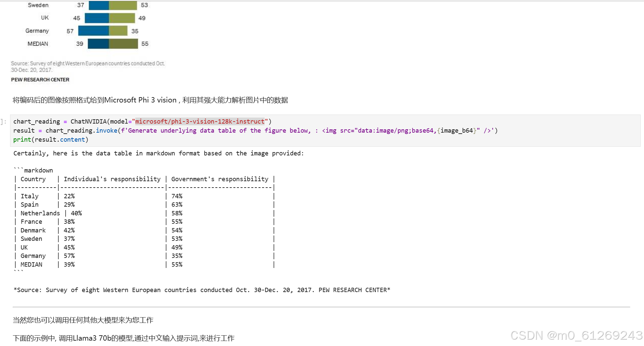Click the "Country" table header
644x346 pixels.
point(33,179)
